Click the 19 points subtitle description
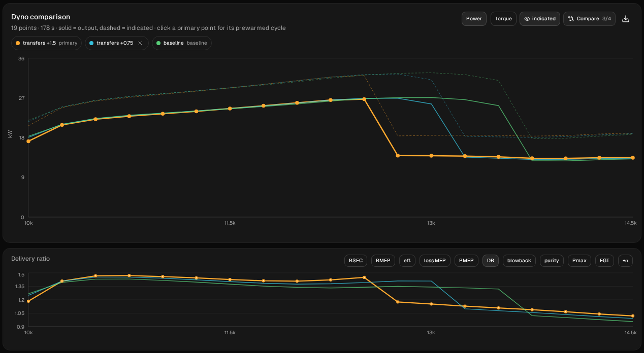 point(148,28)
